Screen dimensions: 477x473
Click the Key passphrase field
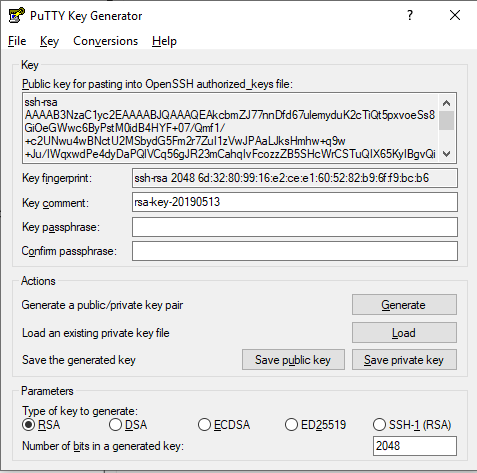pyautogui.click(x=295, y=227)
